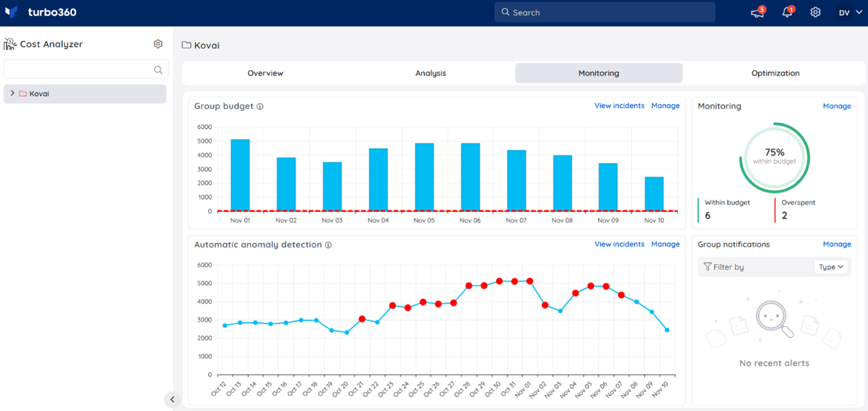The width and height of the screenshot is (868, 411).
Task: Switch to the Optimization tab
Action: coord(775,72)
